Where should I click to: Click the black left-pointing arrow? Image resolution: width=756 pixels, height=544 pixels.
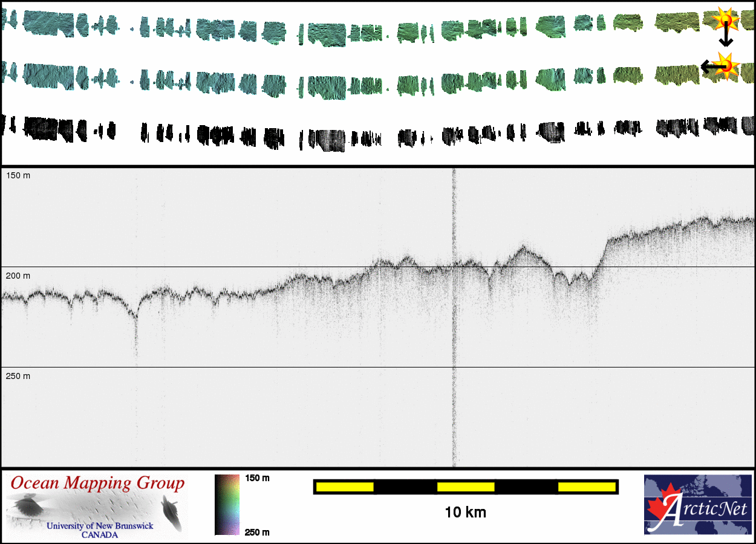point(709,66)
